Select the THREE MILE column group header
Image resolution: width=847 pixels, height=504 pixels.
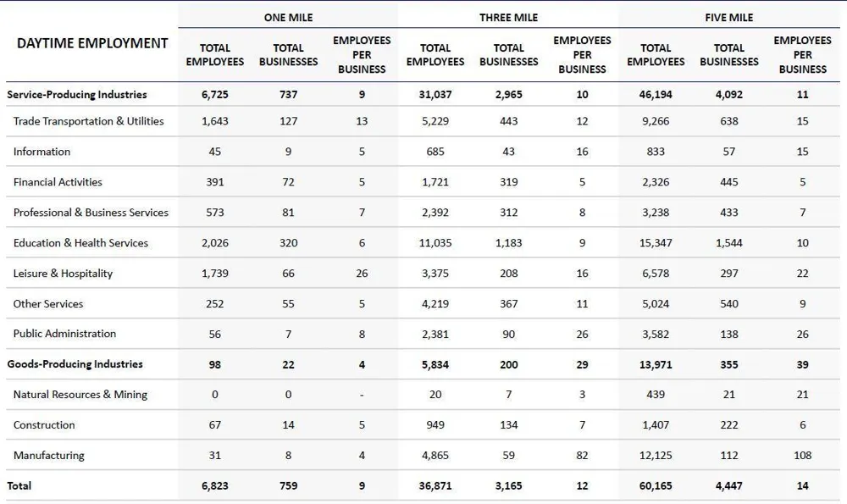pyautogui.click(x=508, y=17)
